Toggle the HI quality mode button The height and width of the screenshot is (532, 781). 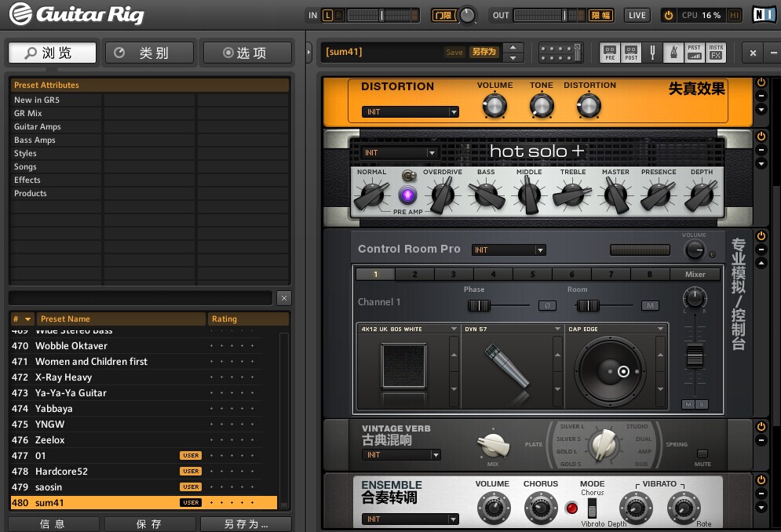click(734, 16)
